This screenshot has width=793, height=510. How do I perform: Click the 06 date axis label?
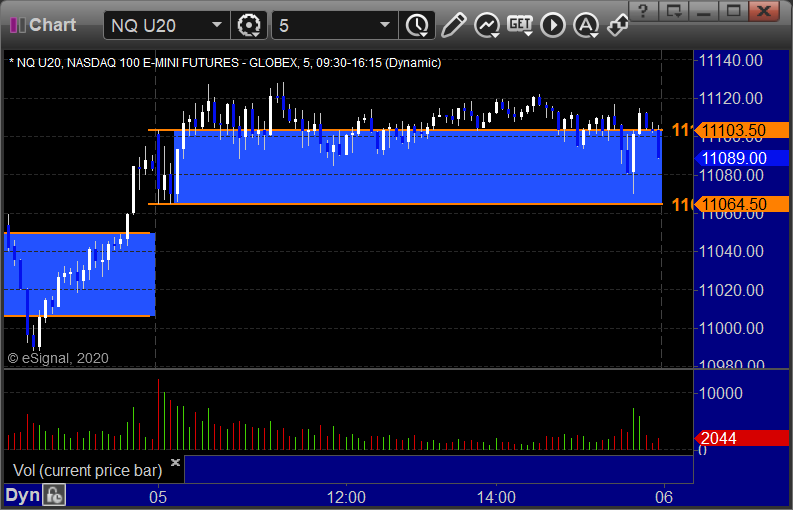664,497
